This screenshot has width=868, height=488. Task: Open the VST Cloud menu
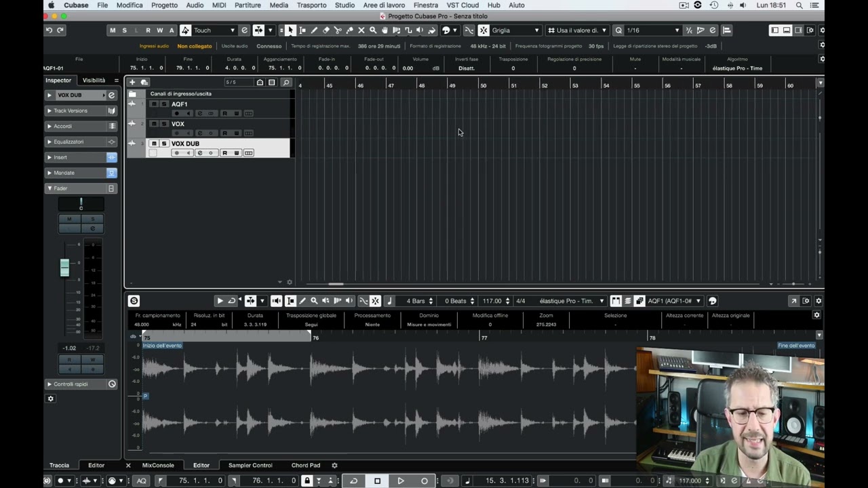[462, 5]
